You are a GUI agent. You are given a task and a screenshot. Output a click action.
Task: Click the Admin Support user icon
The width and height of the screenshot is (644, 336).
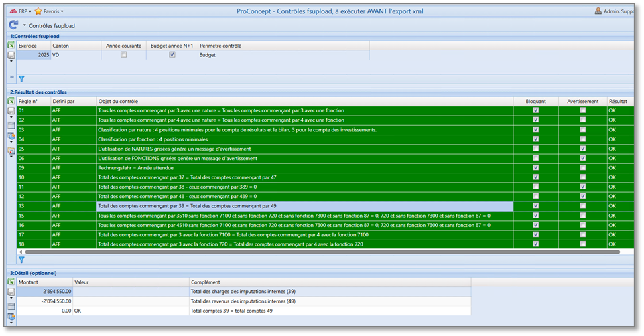tap(598, 11)
